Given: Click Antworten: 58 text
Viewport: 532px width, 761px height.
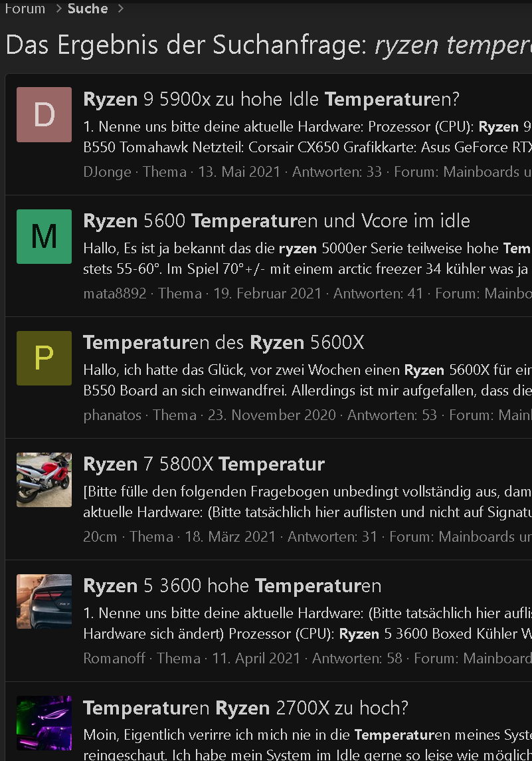Looking at the screenshot, I should pyautogui.click(x=357, y=659).
